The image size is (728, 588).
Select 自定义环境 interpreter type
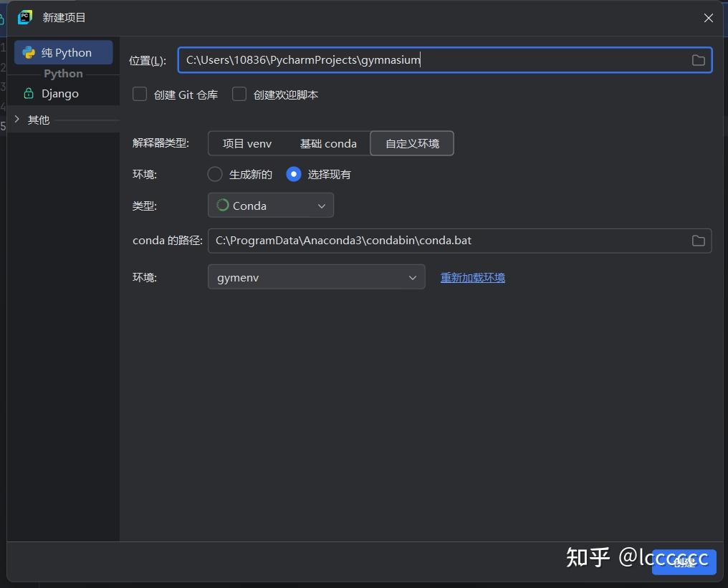point(412,143)
